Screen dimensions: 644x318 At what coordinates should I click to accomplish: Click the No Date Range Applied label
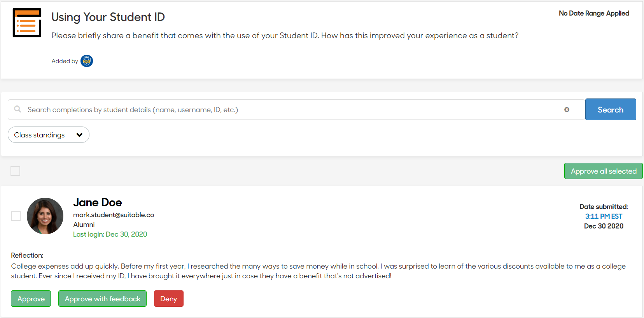click(x=594, y=13)
